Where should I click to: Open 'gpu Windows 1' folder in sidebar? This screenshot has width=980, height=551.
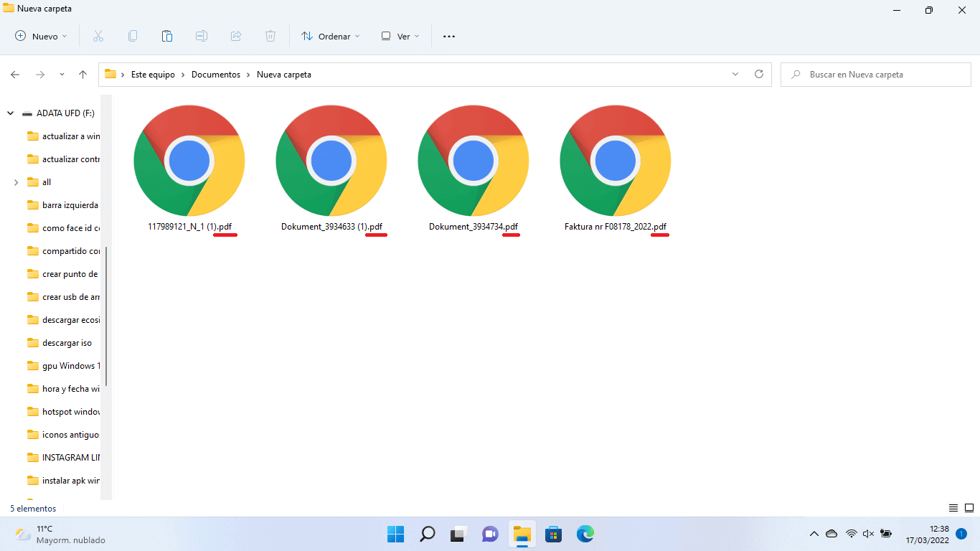point(64,366)
